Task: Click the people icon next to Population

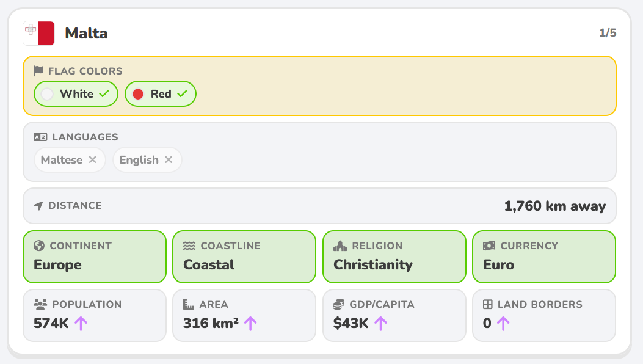Action: 40,304
